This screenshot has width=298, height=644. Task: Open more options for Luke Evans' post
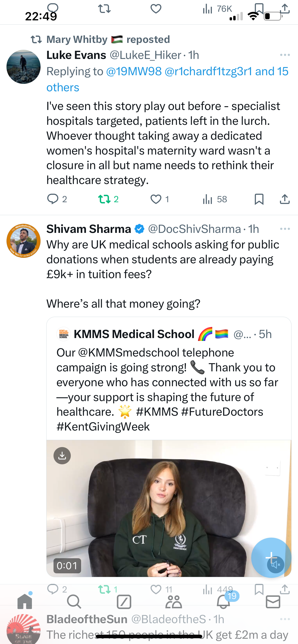point(285,55)
